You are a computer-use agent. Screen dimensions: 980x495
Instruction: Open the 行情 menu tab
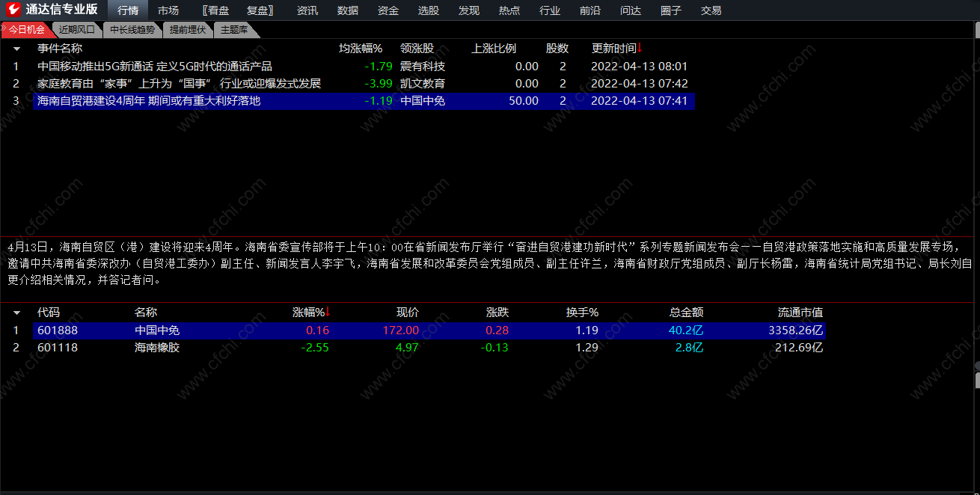tap(128, 10)
